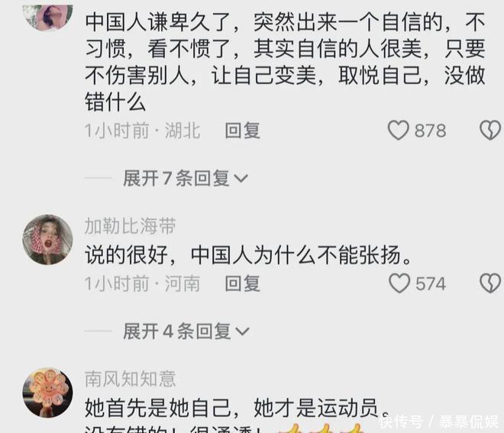Viewport: 504px width, 433px height.
Task: Open username 加勒比海带
Action: pyautogui.click(x=130, y=225)
